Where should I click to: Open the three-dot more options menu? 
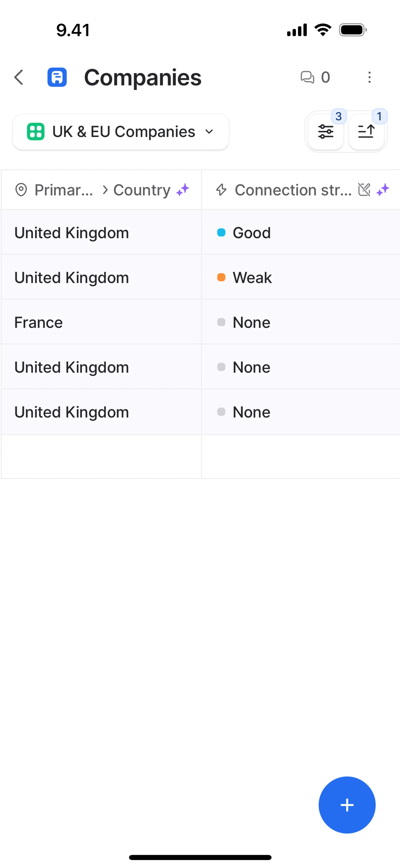(369, 78)
